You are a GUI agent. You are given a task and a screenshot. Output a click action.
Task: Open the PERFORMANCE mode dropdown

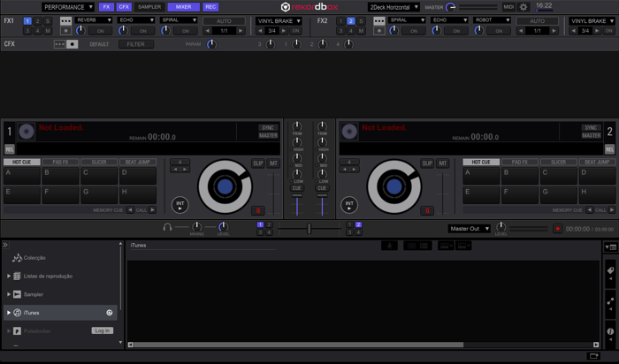68,7
